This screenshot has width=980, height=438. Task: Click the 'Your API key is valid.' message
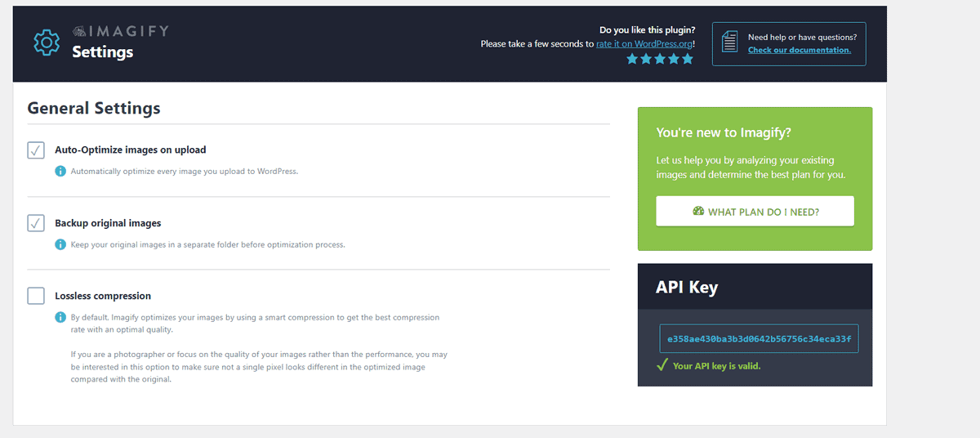[716, 366]
